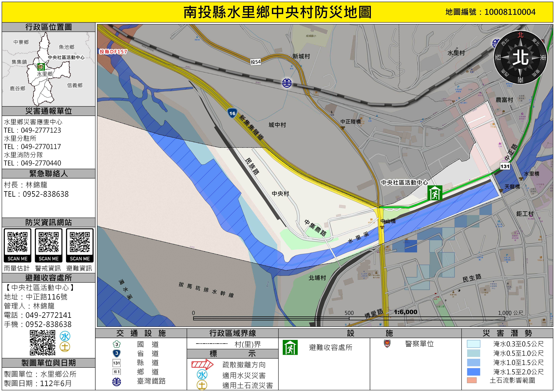The image size is (555, 392).
Task: Click the provincial highway 16 shield marker
Action: (232, 113)
